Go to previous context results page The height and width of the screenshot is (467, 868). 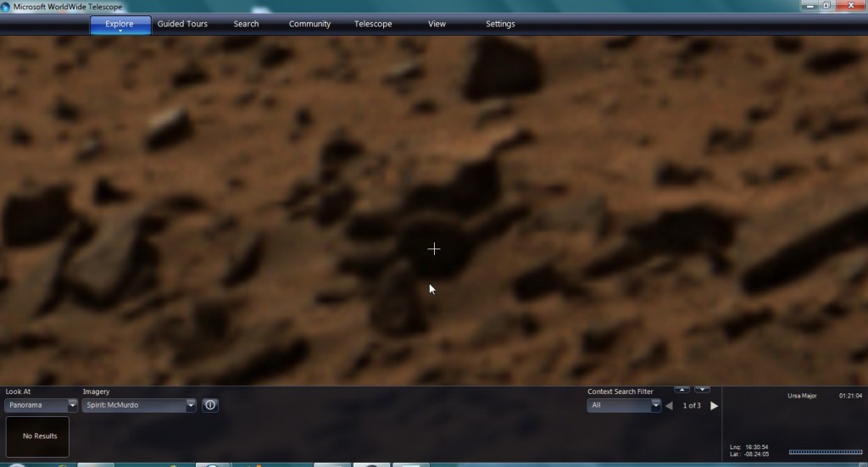(669, 406)
